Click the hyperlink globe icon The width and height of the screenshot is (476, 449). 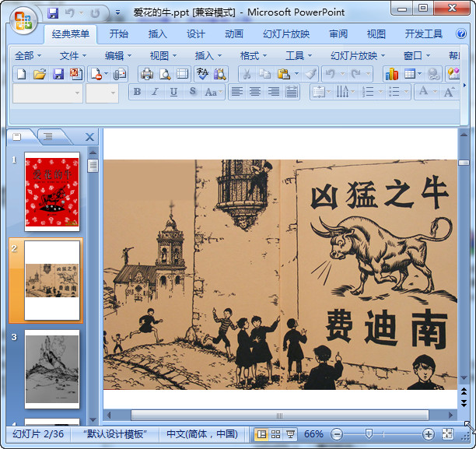coord(434,74)
